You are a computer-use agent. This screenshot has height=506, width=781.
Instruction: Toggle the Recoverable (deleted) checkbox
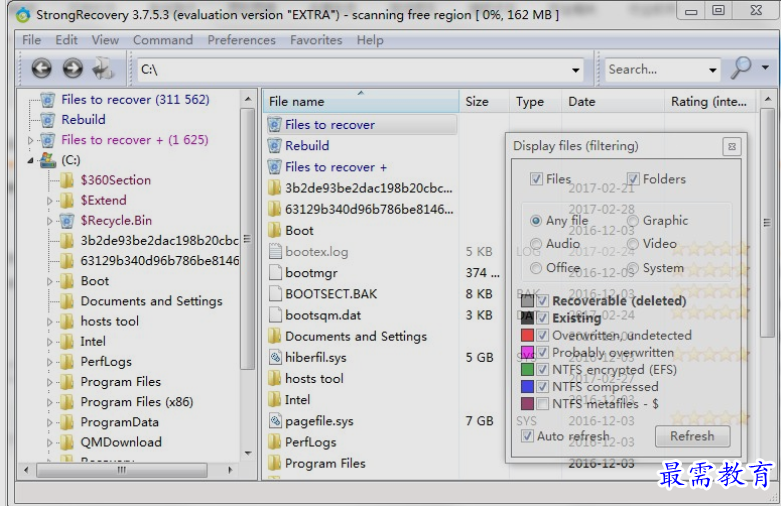pyautogui.click(x=543, y=300)
